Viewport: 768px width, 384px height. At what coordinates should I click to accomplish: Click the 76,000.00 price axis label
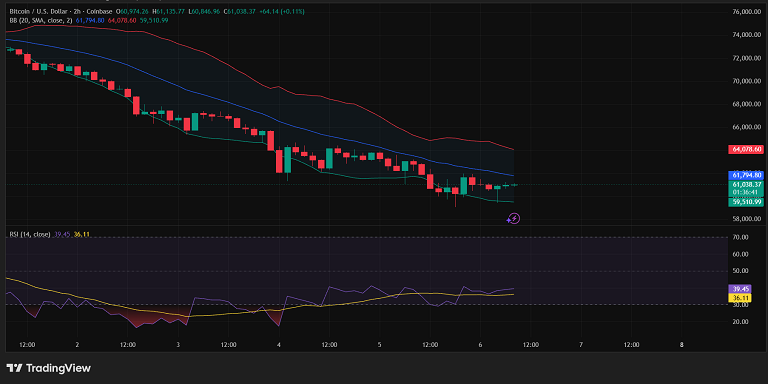coord(746,11)
